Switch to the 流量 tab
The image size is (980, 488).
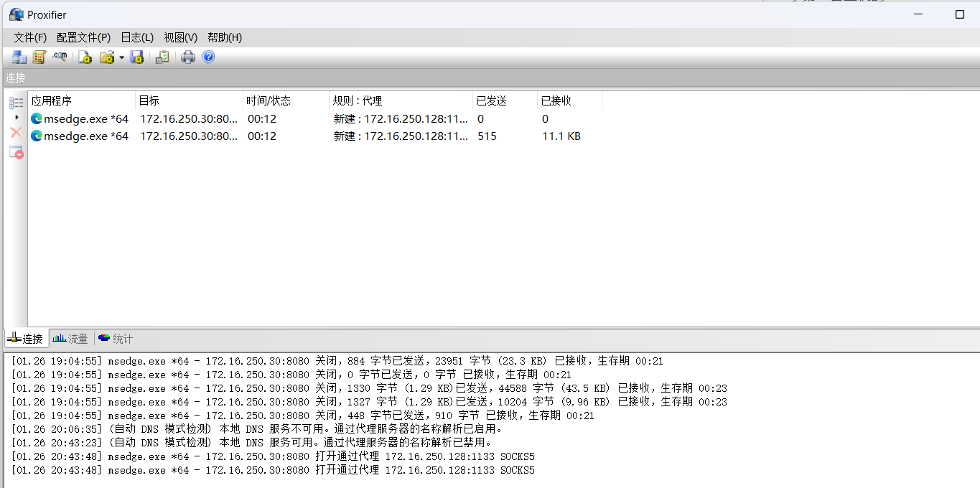(x=70, y=339)
